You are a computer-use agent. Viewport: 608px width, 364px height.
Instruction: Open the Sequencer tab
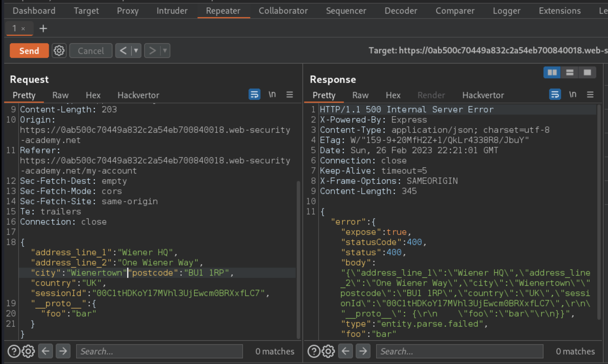[x=346, y=11]
